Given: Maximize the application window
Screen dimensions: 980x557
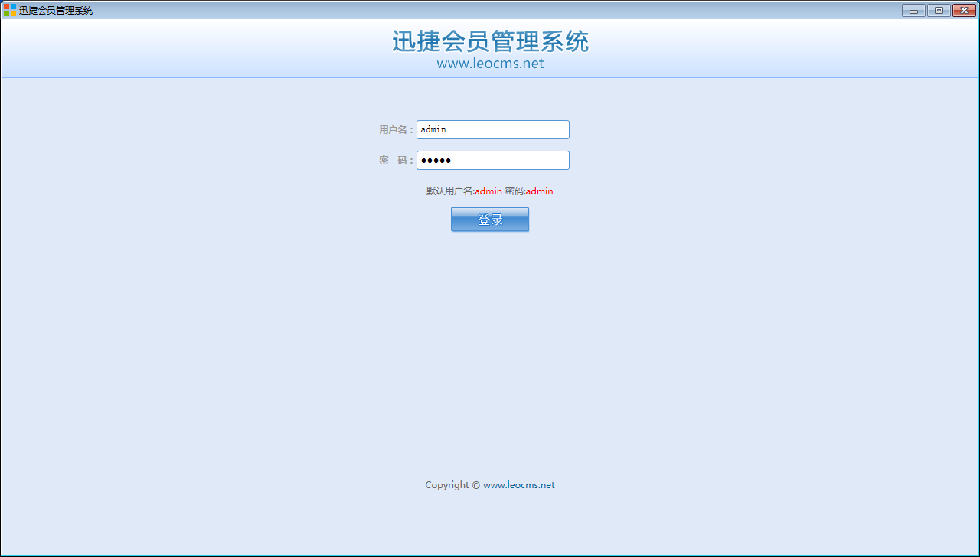Looking at the screenshot, I should coord(939,10).
